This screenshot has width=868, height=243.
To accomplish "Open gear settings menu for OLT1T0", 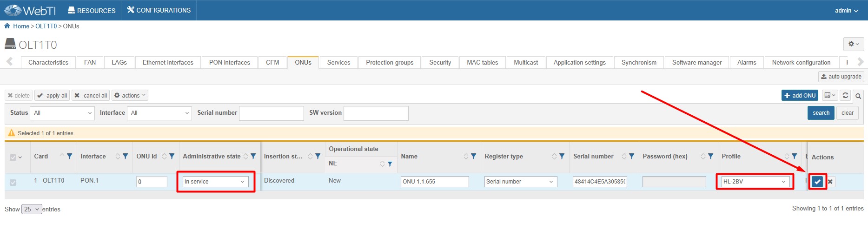I will point(853,44).
